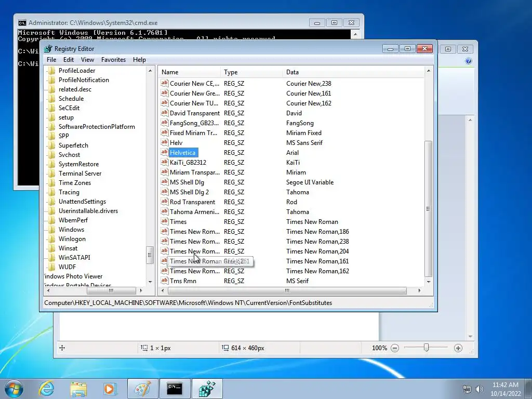Click the values list horizontal scrollbar thumb
The height and width of the screenshot is (399, 532).
[x=287, y=290]
